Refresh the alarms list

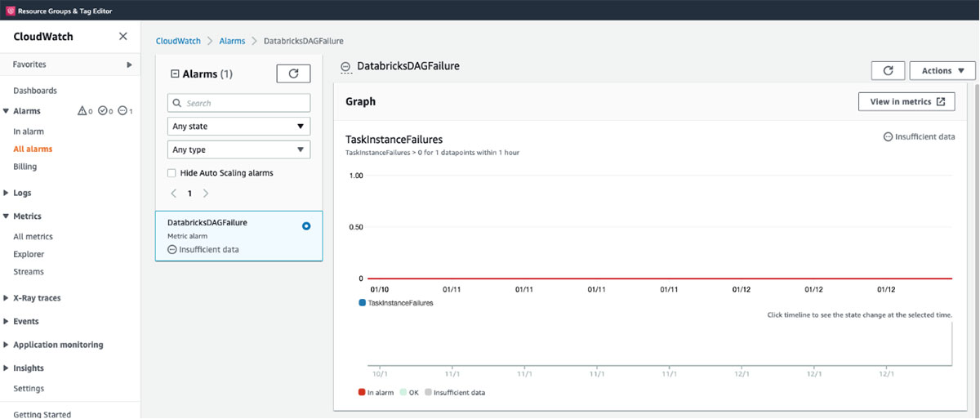pyautogui.click(x=293, y=74)
